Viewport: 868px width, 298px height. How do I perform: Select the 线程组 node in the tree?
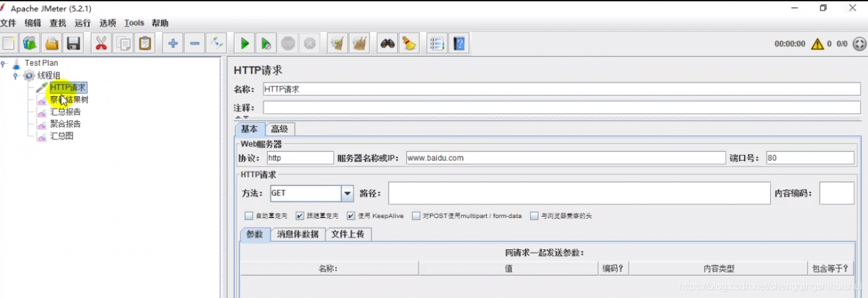pos(49,75)
